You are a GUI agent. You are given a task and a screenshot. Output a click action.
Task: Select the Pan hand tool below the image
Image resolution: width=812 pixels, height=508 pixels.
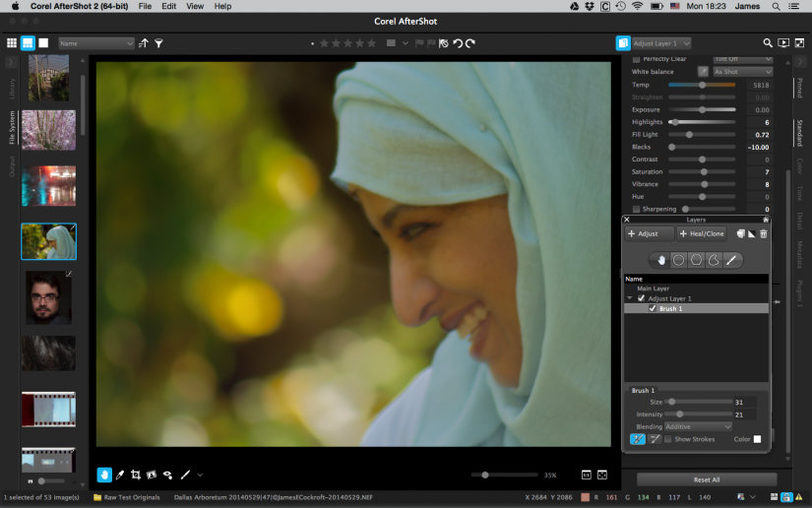(x=104, y=475)
